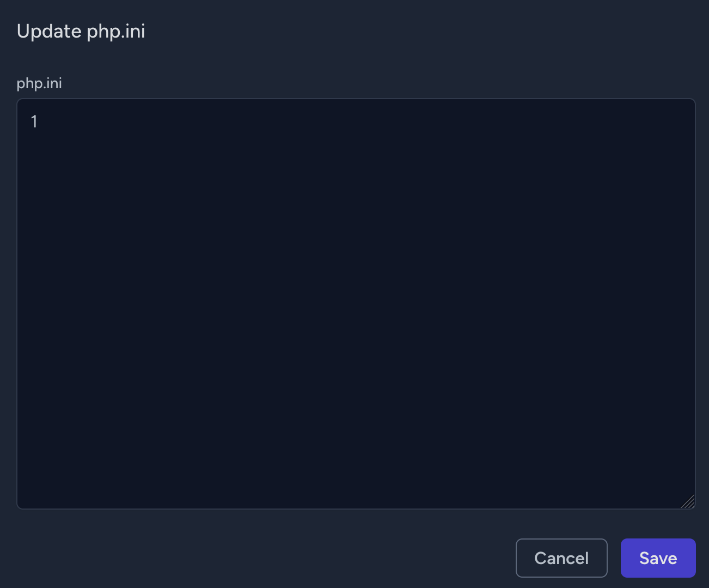
Task: Activate the blue Save action
Action: [658, 558]
